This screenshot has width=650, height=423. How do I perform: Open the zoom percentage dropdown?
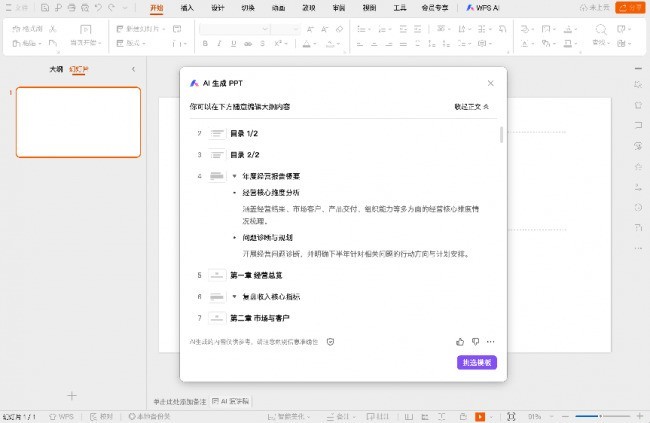coord(552,416)
